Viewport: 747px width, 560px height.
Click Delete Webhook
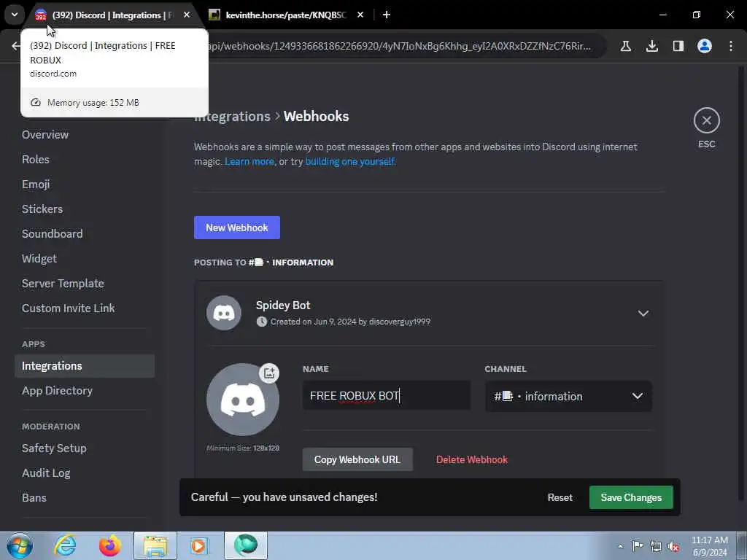tap(472, 459)
